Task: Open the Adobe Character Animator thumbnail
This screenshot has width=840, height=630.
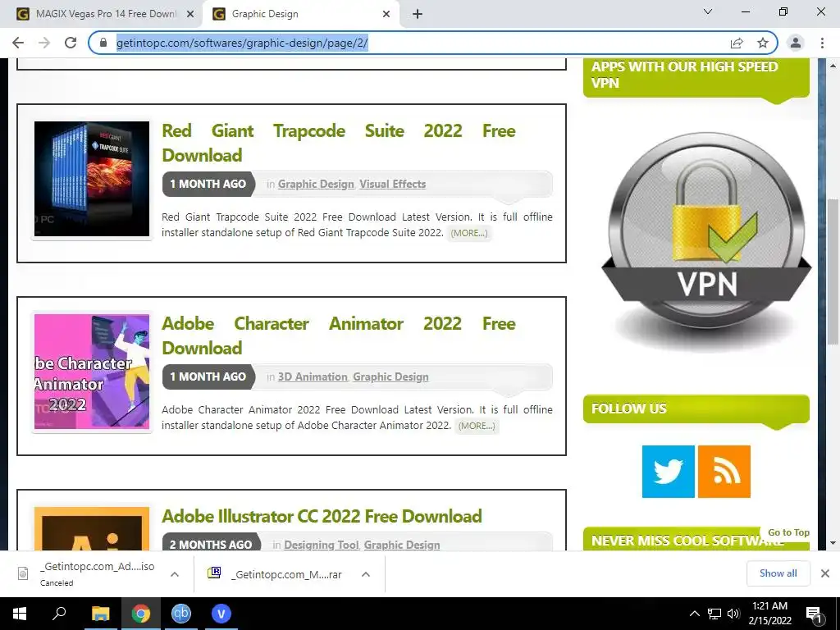Action: coord(92,372)
